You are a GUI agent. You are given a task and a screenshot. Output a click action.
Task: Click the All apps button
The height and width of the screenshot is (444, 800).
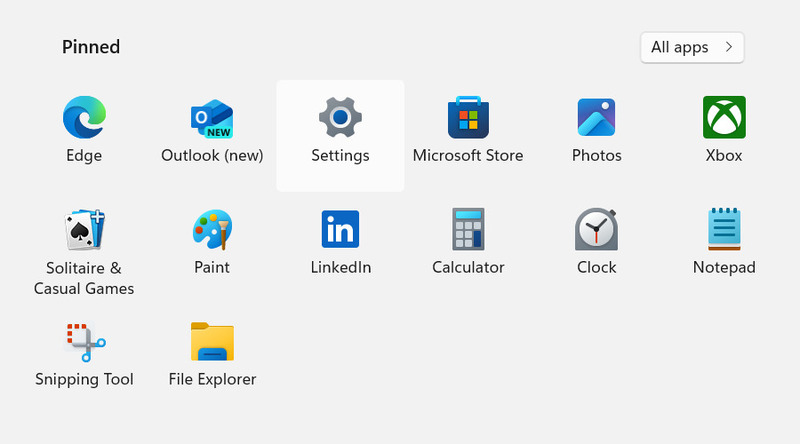tap(692, 47)
